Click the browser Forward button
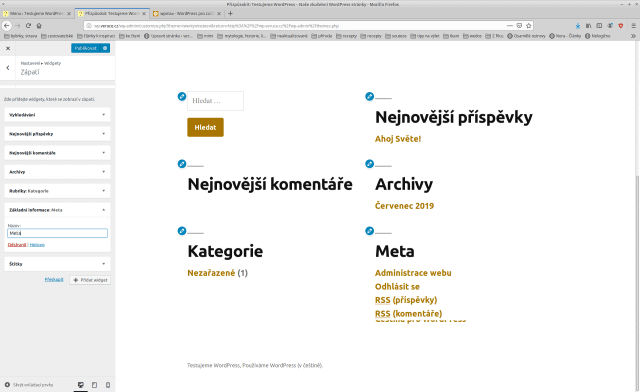640x392 pixels. tap(18, 25)
